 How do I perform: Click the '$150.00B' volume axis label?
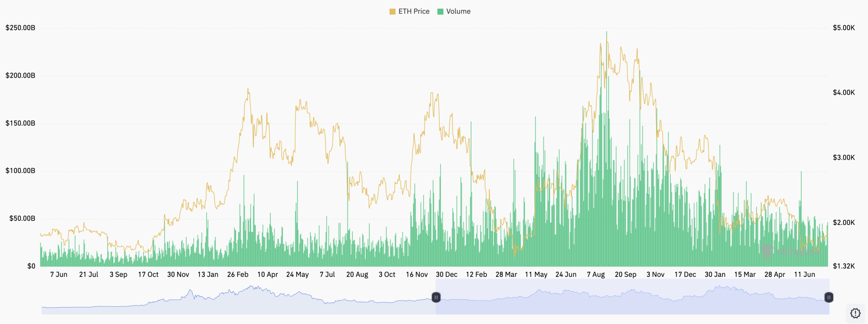[20, 123]
